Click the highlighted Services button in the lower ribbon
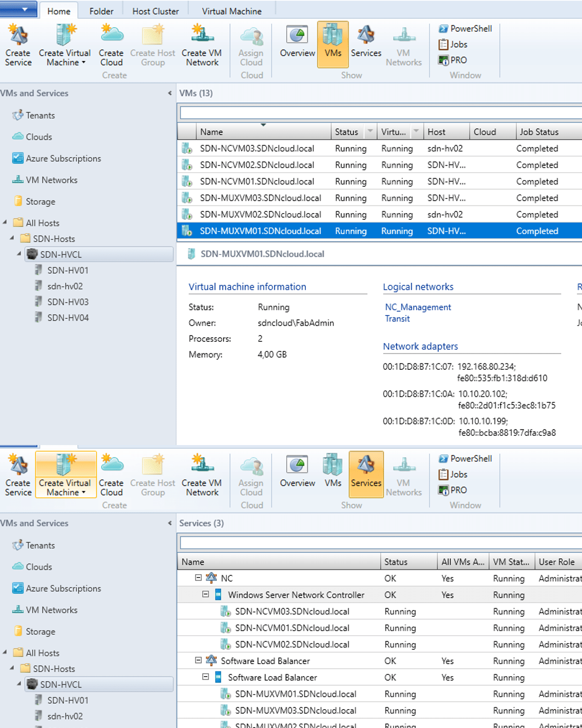This screenshot has width=582, height=728. click(x=366, y=474)
